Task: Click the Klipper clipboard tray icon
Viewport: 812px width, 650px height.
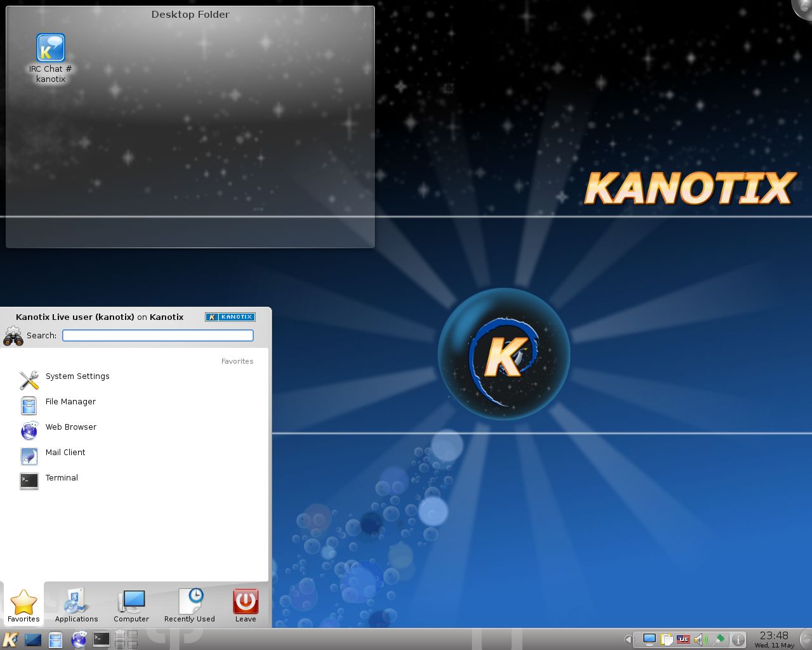Action: tap(666, 639)
